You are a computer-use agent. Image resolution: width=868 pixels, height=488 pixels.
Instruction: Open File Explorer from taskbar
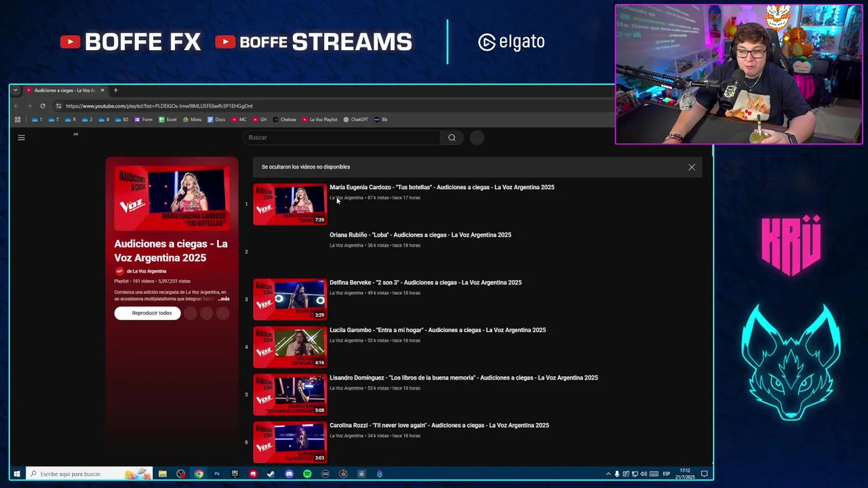click(x=163, y=474)
